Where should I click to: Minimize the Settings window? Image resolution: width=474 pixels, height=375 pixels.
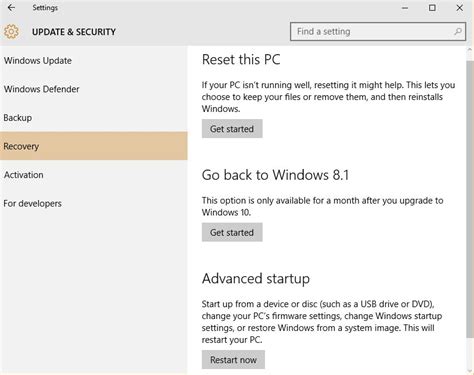(x=405, y=8)
